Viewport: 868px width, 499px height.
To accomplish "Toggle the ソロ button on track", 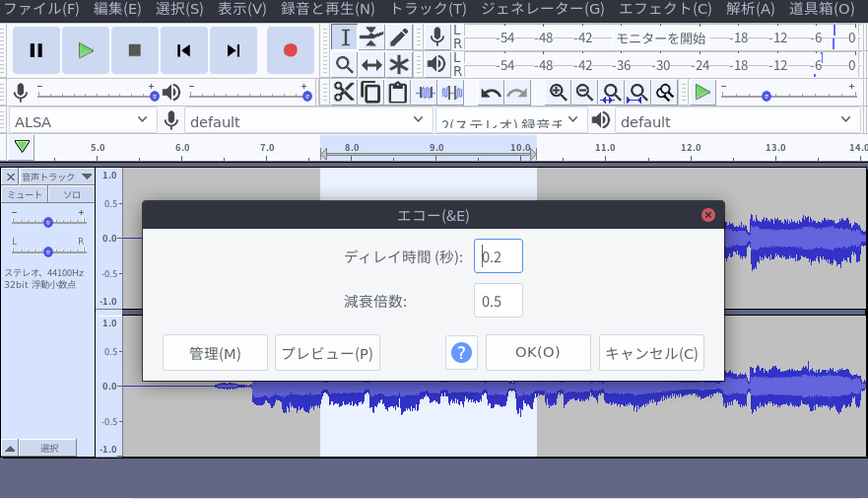I will [x=72, y=194].
